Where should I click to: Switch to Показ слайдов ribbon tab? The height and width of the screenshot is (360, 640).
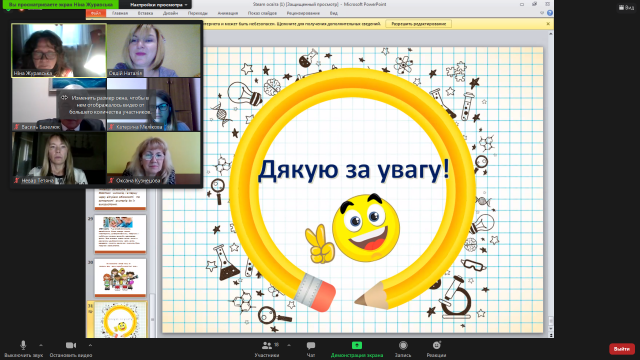(x=262, y=13)
